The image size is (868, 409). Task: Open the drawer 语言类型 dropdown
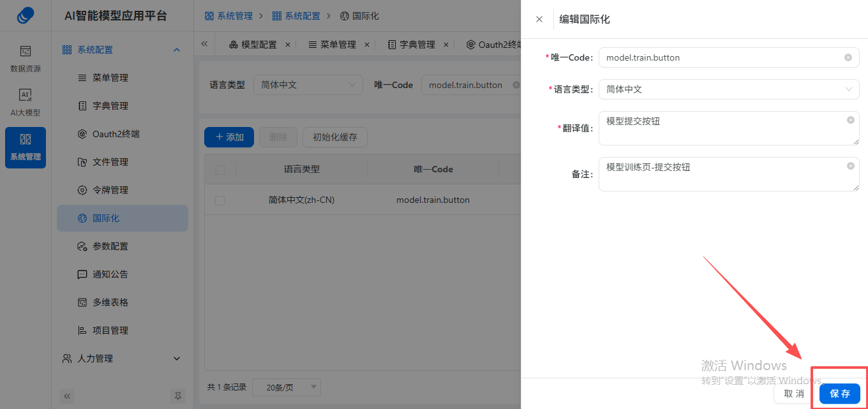tap(729, 89)
